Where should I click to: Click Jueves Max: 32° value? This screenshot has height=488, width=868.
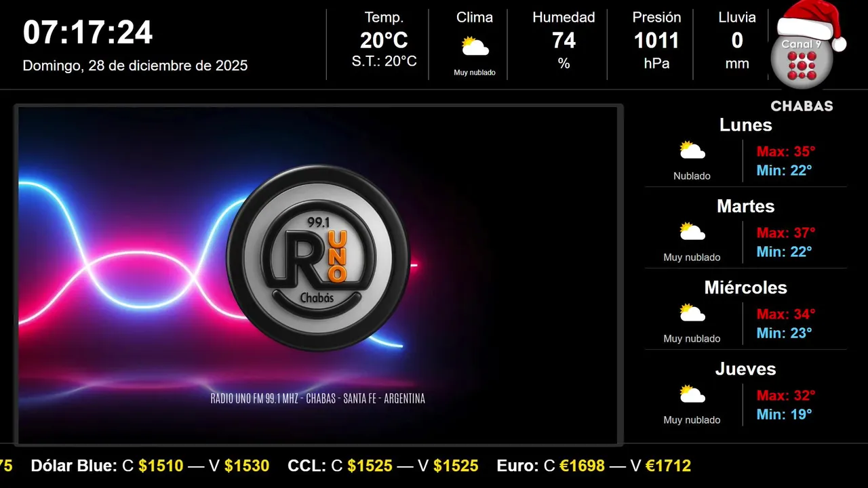(786, 395)
